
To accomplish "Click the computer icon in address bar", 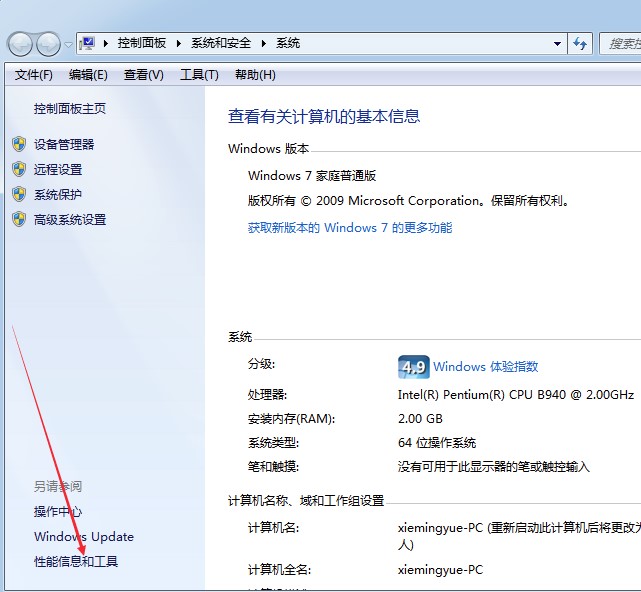I will (x=87, y=43).
